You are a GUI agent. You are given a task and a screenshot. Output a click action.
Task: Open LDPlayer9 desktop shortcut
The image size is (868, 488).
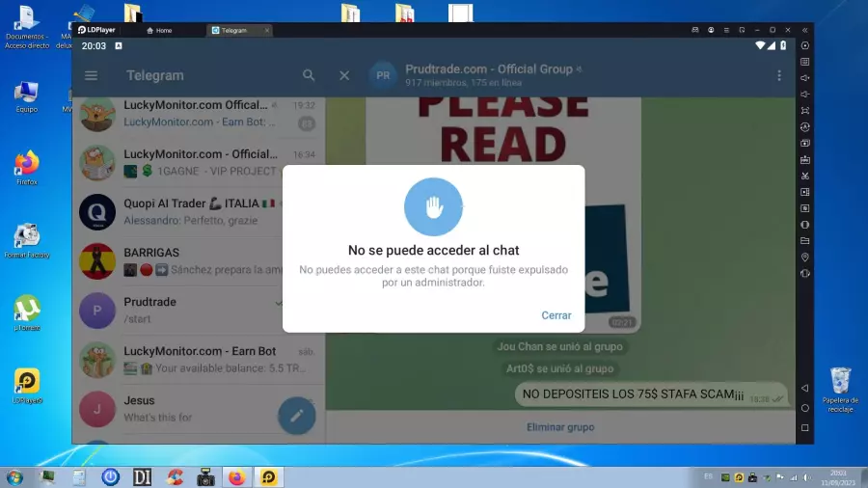click(27, 386)
